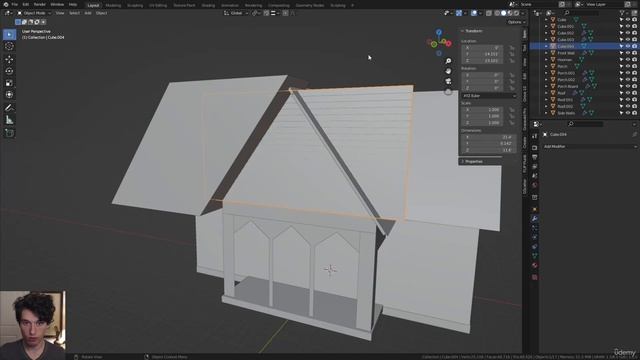Hide Side Walls using its eye icon

pos(628,113)
